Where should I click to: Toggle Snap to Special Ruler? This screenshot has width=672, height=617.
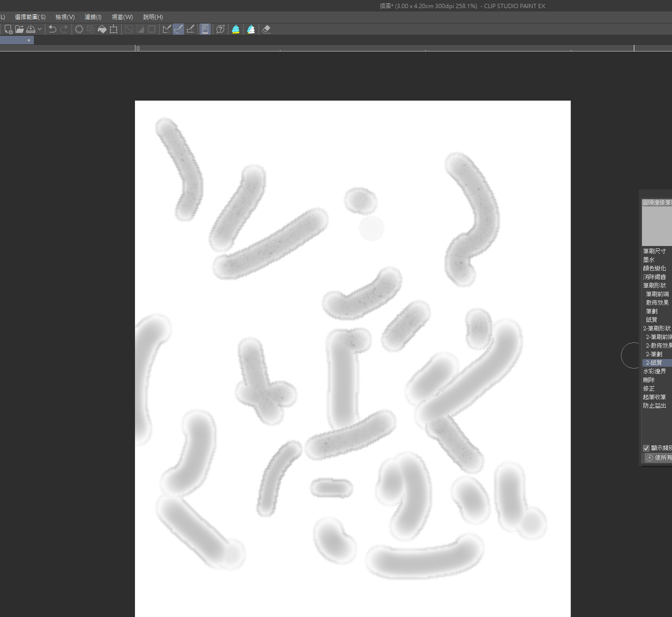(178, 30)
